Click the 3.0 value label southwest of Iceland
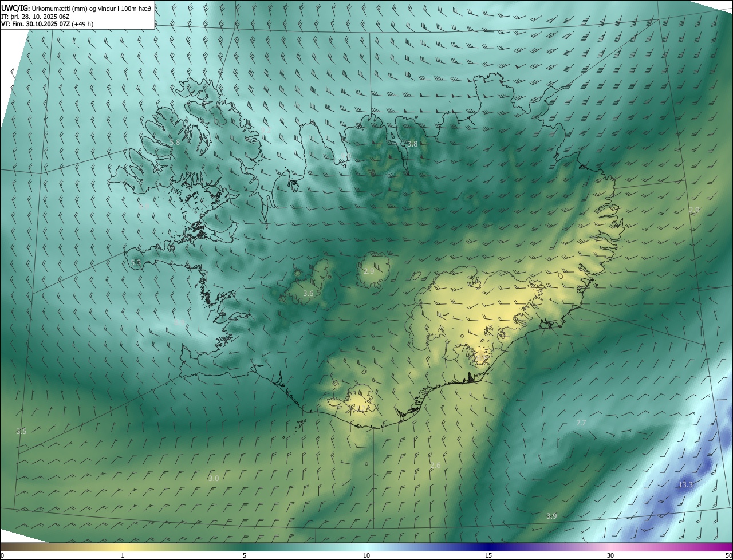Viewport: 733px width, 560px height. pyautogui.click(x=214, y=478)
